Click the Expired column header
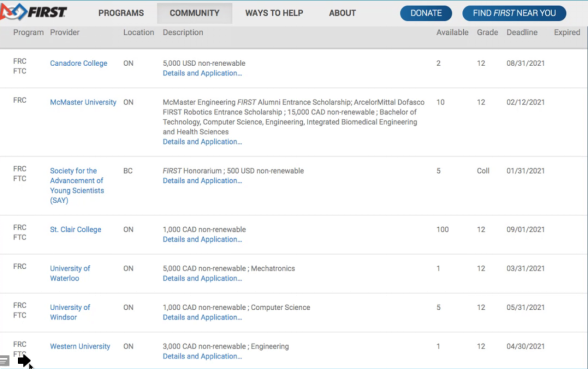The image size is (588, 369). click(x=567, y=32)
